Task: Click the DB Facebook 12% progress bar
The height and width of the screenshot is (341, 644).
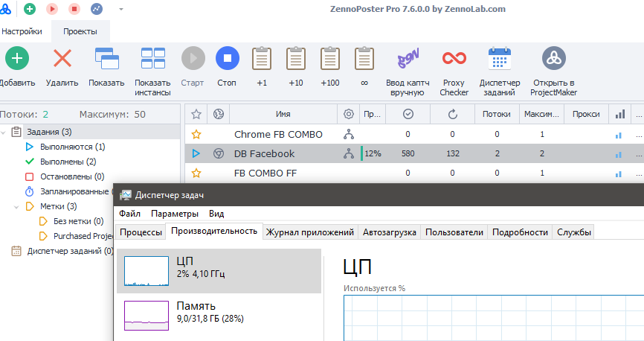Action: coord(372,154)
